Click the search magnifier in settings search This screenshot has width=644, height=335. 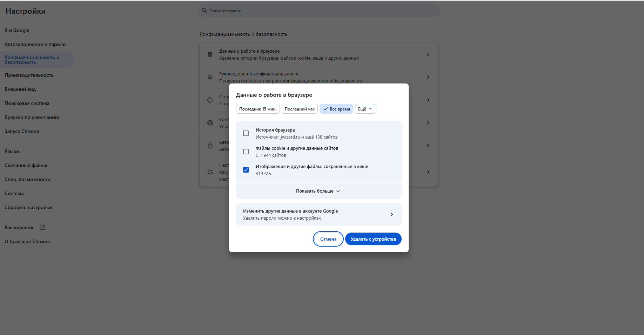[204, 11]
